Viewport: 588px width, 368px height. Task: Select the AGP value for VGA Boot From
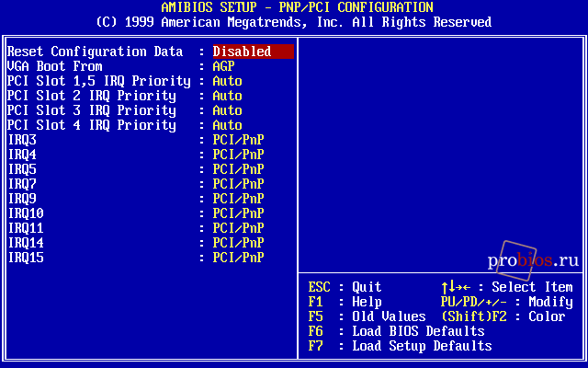pyautogui.click(x=223, y=66)
